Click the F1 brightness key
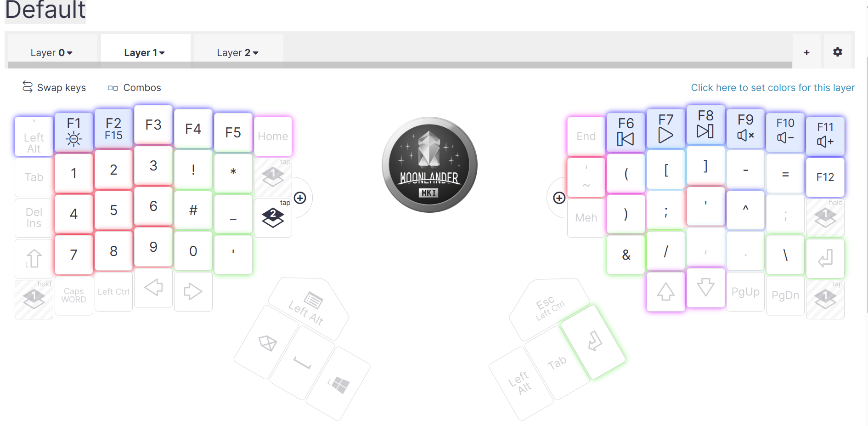 tap(73, 132)
